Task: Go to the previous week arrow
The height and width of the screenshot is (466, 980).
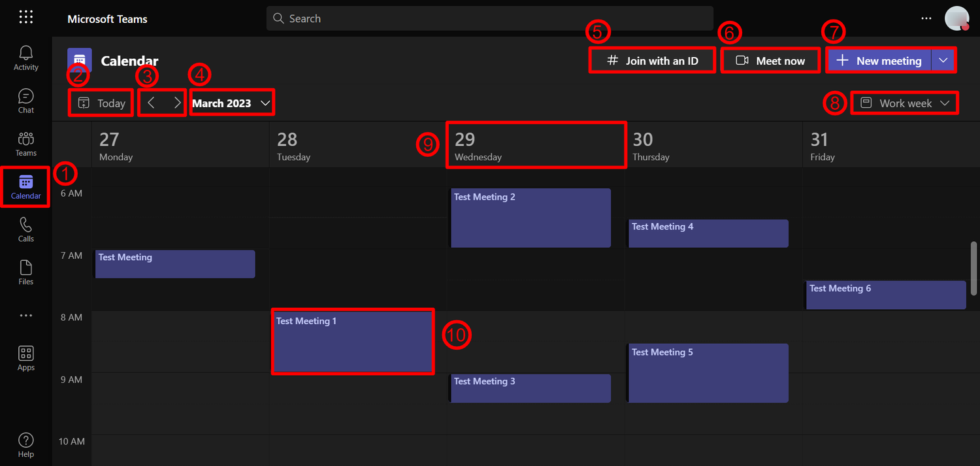Action: click(151, 103)
